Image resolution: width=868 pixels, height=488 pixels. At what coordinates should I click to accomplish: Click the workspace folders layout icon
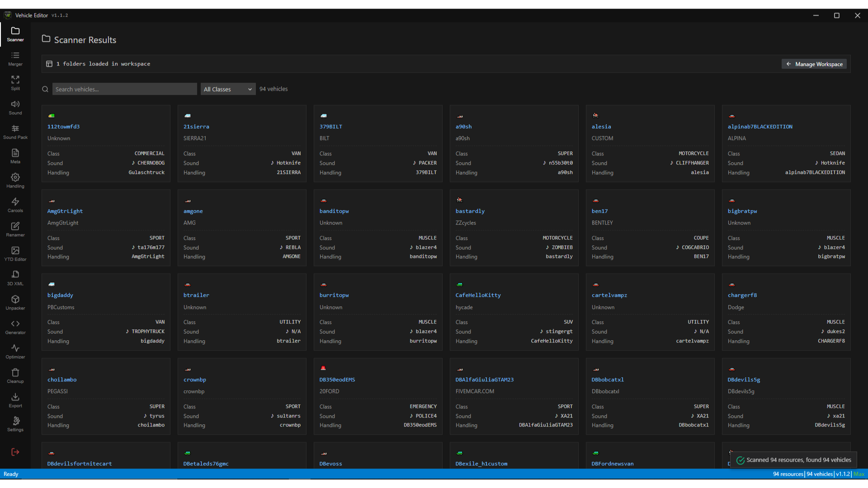pos(49,64)
